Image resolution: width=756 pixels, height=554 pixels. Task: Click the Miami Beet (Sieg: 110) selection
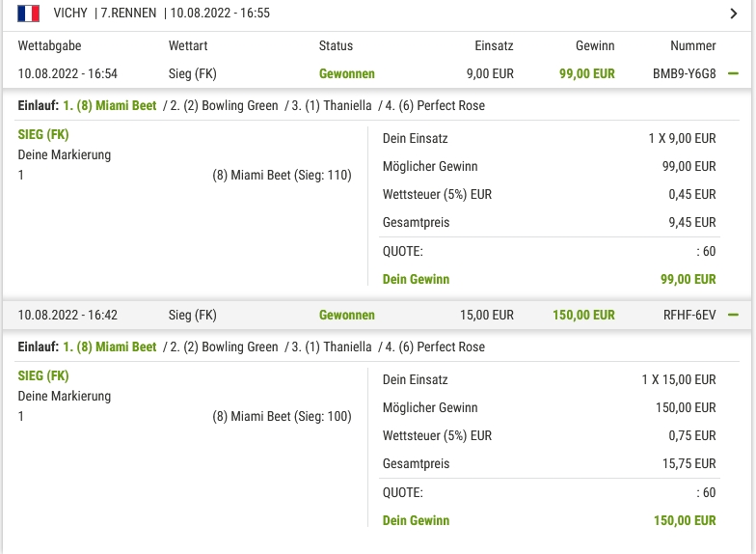pyautogui.click(x=282, y=176)
